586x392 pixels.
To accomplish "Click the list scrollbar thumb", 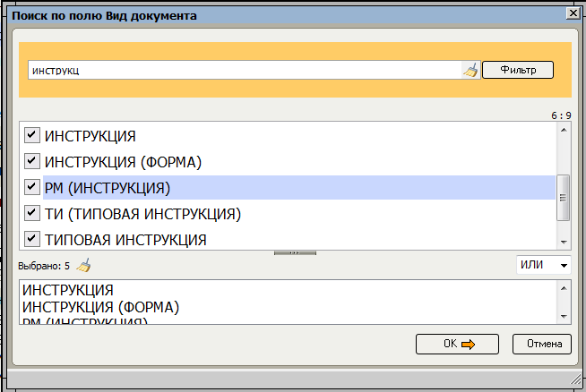I will [564, 198].
